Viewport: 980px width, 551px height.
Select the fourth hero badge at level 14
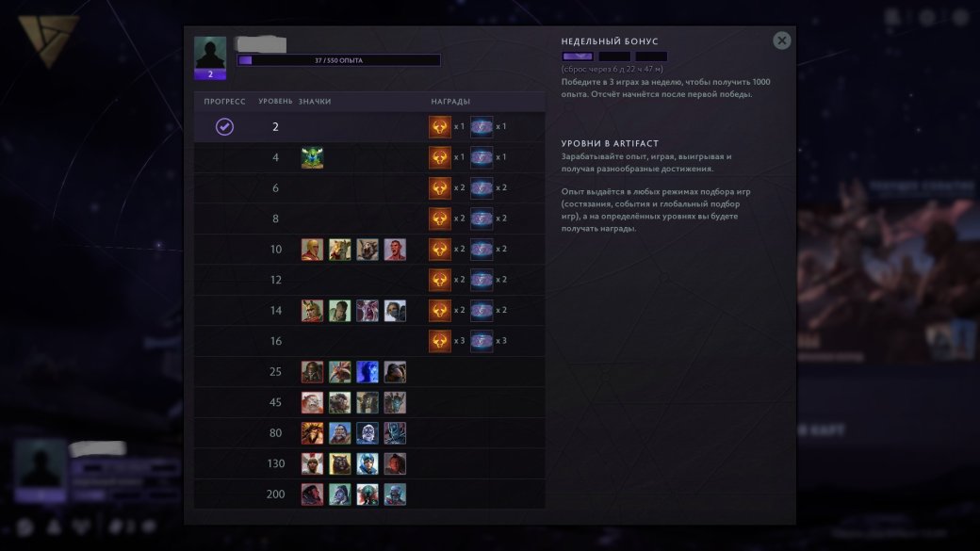pos(395,311)
